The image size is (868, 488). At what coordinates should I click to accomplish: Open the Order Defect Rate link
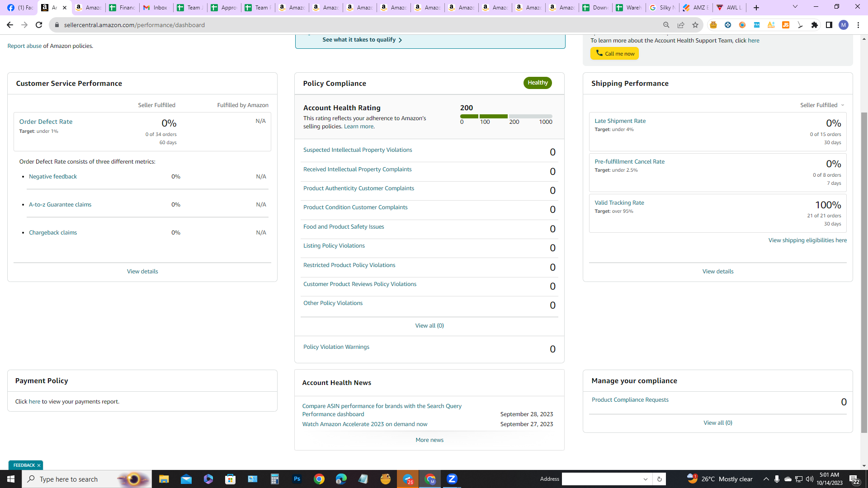[x=46, y=122]
